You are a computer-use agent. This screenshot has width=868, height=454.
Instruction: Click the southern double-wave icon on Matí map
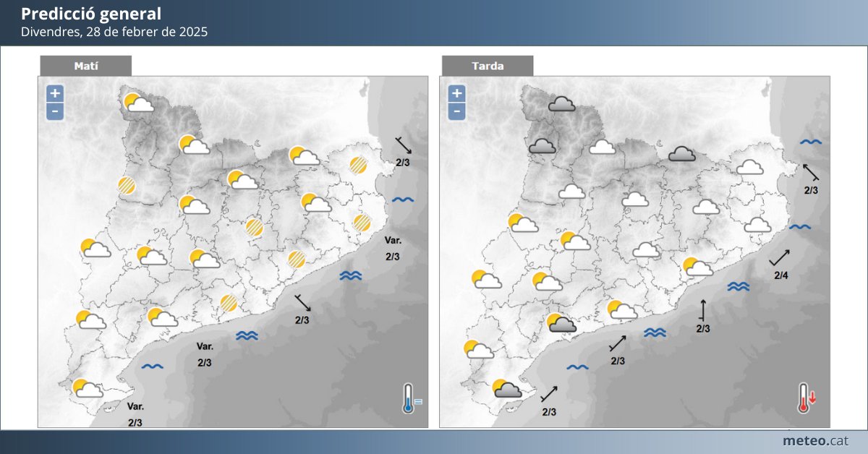click(x=248, y=335)
